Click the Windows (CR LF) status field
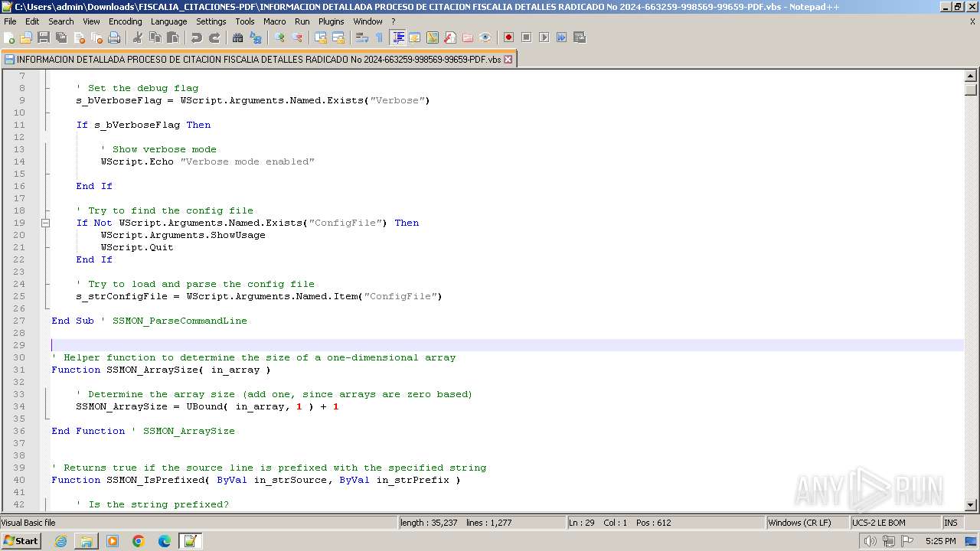 tap(808, 523)
